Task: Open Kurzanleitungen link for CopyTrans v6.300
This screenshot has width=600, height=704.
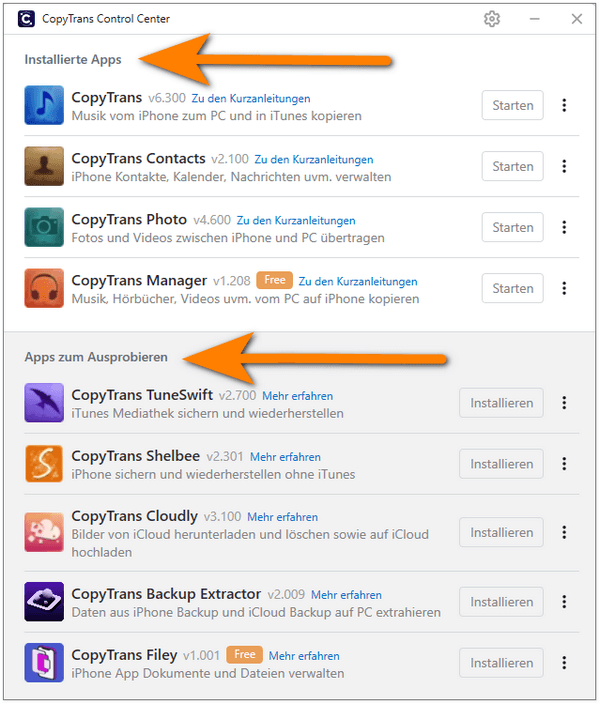Action: pyautogui.click(x=251, y=99)
